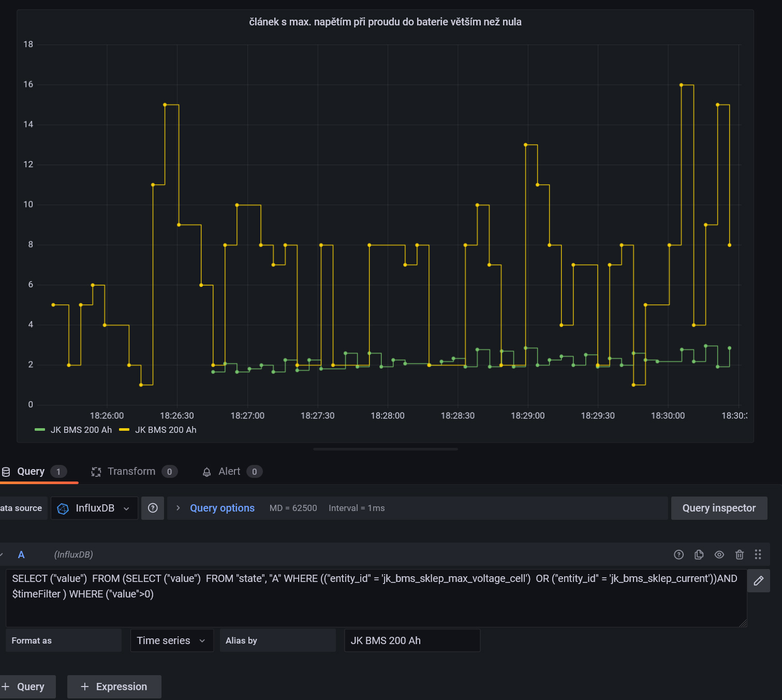
Task: Switch to the Transform tab
Action: coord(131,471)
